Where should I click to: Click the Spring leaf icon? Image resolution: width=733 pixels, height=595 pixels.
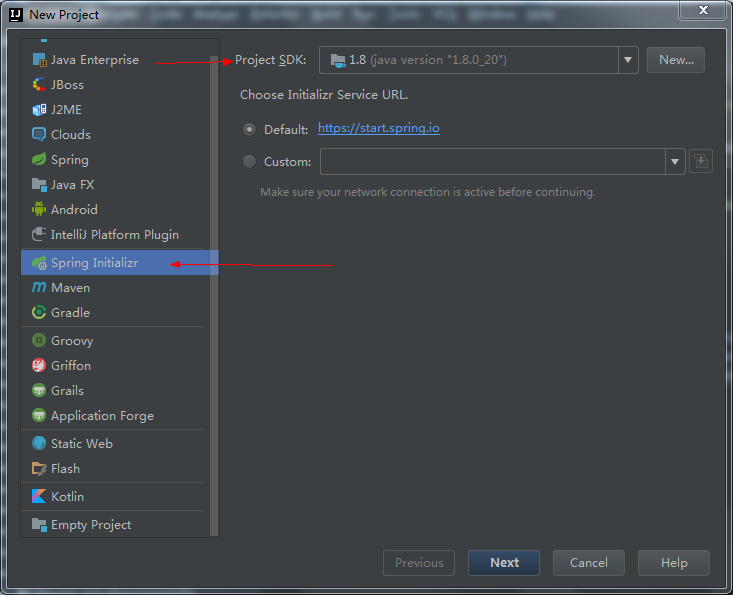pos(39,160)
